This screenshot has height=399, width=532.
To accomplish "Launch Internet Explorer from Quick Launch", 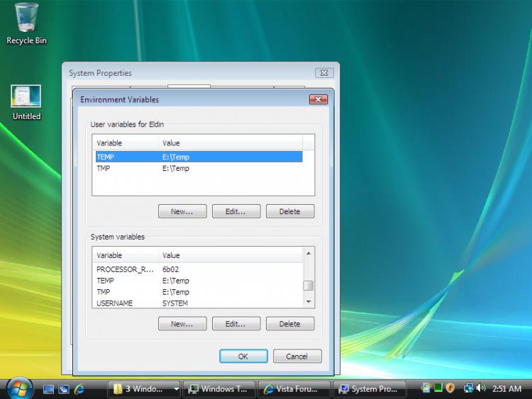I will (79, 389).
